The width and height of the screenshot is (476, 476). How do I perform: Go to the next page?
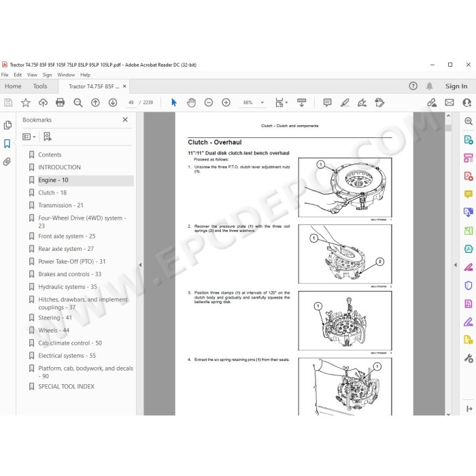[113, 103]
